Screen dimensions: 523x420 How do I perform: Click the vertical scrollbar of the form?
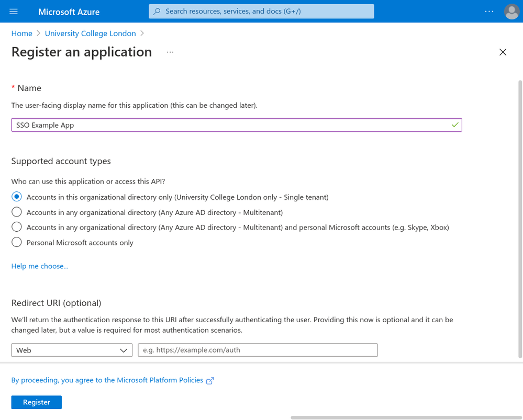click(520, 219)
